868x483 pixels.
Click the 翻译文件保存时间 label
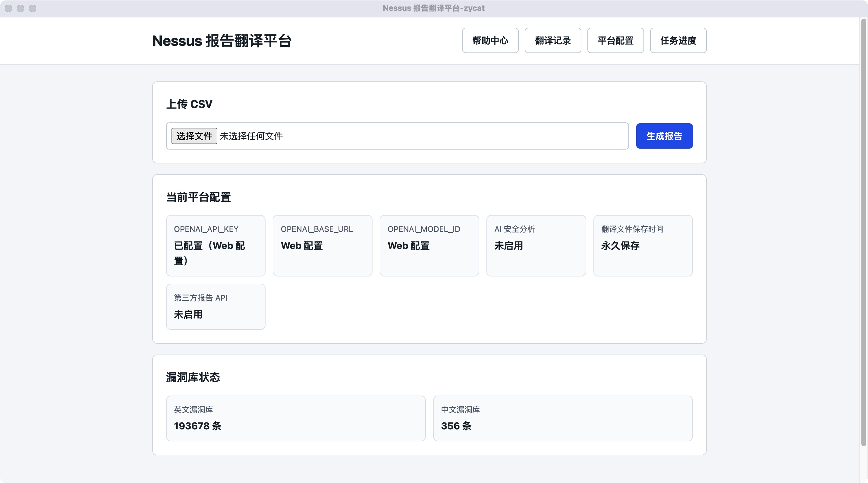click(x=632, y=229)
